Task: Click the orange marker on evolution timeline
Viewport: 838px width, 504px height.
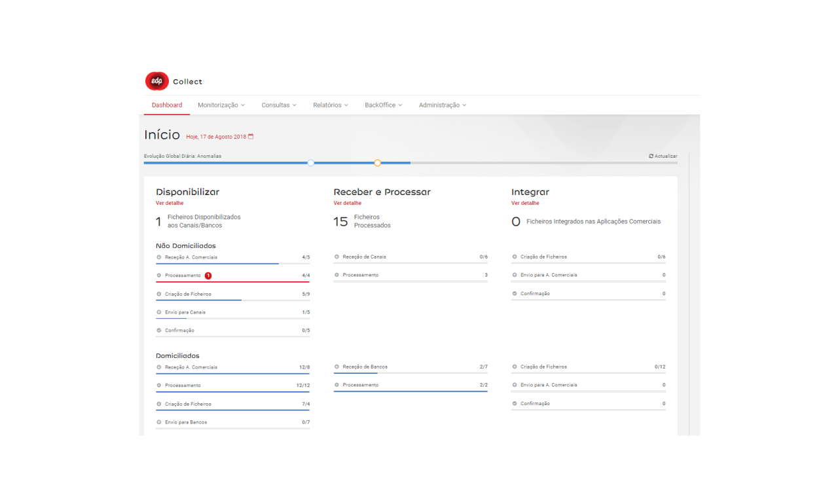Action: tap(378, 163)
